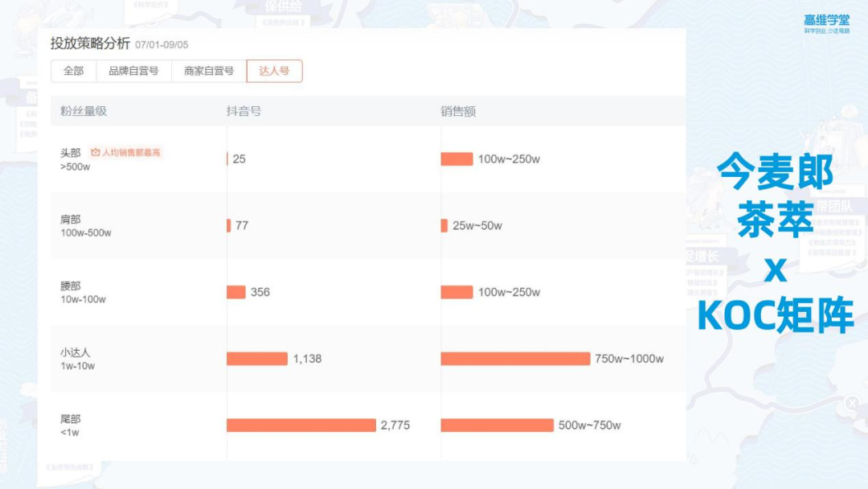
Task: Click the 粉丝量级 column header
Action: 84,111
